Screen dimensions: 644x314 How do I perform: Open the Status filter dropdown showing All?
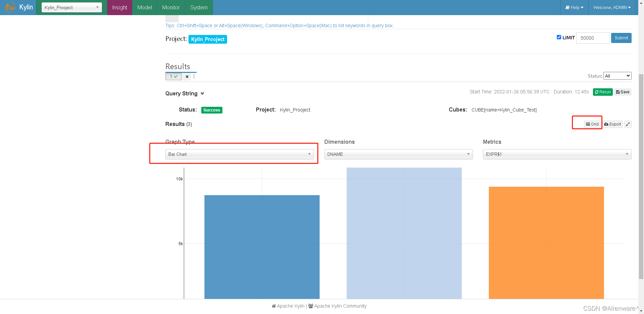[x=617, y=76]
